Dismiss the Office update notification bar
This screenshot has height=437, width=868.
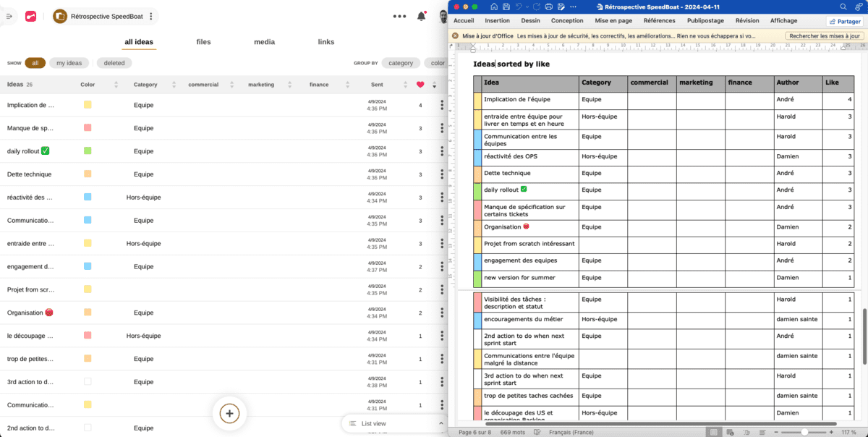coord(455,35)
